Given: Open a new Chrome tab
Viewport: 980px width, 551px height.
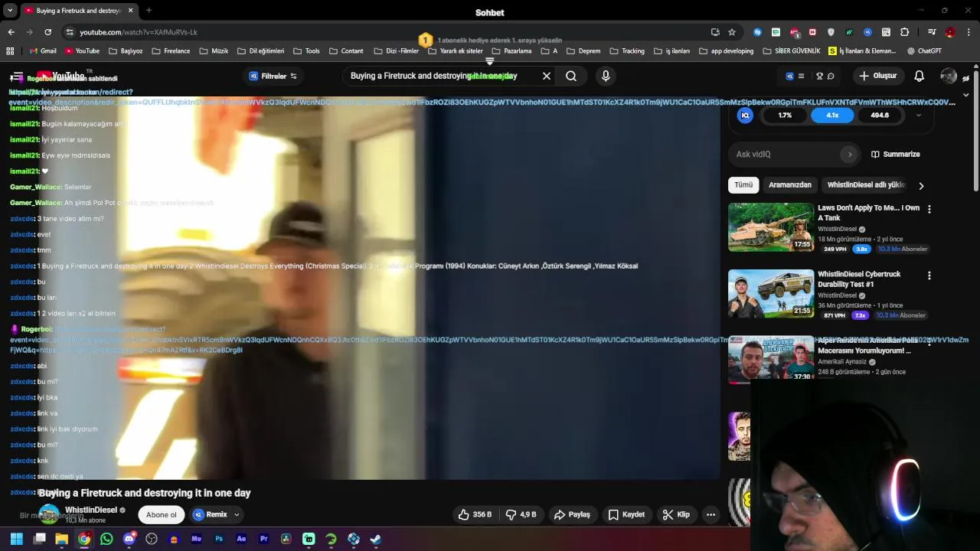Looking at the screenshot, I should click(x=149, y=11).
